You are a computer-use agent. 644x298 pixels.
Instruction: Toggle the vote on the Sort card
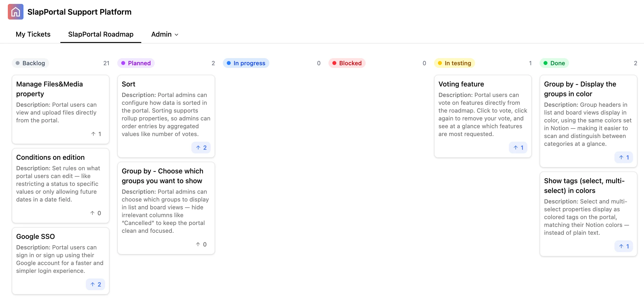coord(201,148)
